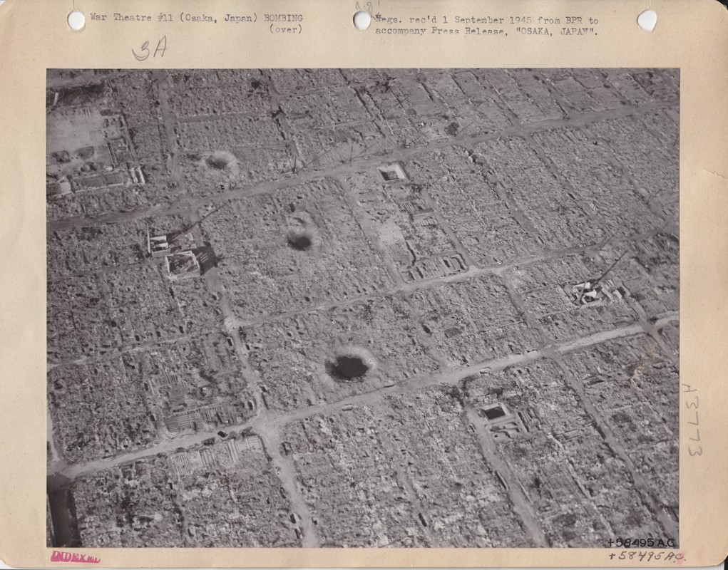Click the handwritten "3A" mark
Screen dimensions: 728x570
point(148,48)
